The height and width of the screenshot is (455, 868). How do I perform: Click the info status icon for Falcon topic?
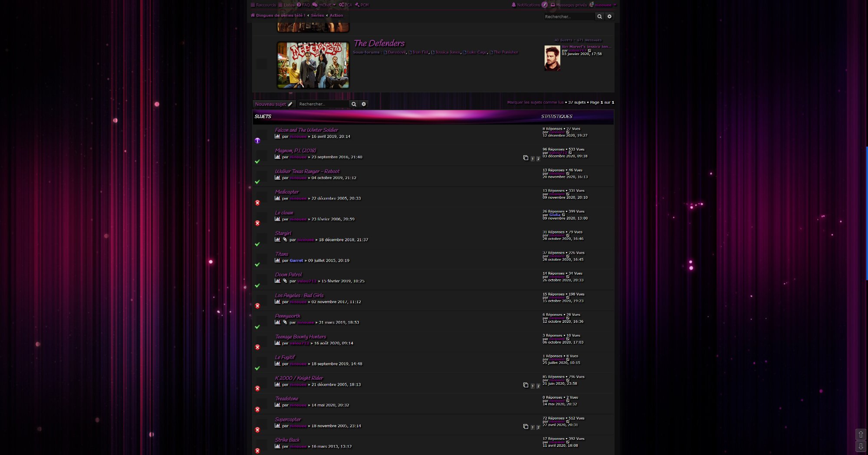tap(257, 141)
